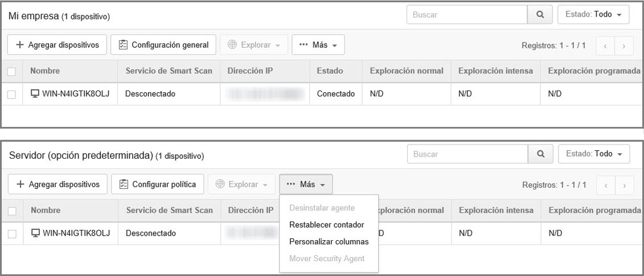The image size is (644, 276).
Task: Check the WIN-N4IGTIK8OLJ row checkbox in Servidor list
Action: tap(12, 233)
